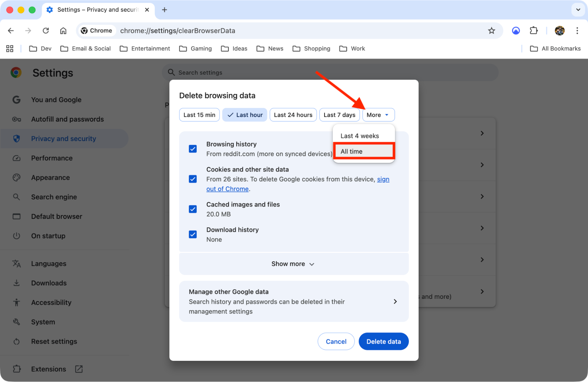
Task: Uncheck Cookies and other site data
Action: [x=193, y=179]
